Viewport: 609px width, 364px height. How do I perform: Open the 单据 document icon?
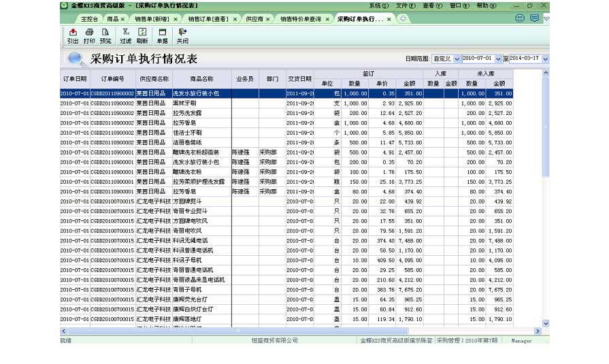coord(162,35)
